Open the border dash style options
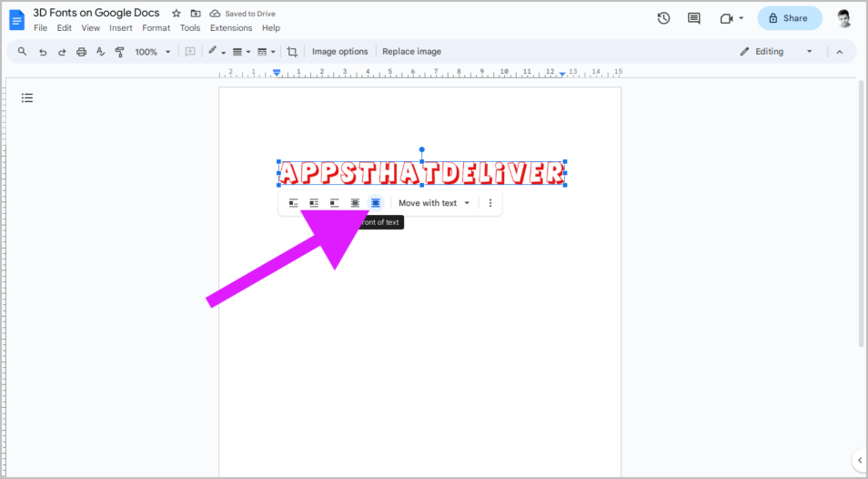Viewport: 868px width, 479px height. tap(262, 52)
